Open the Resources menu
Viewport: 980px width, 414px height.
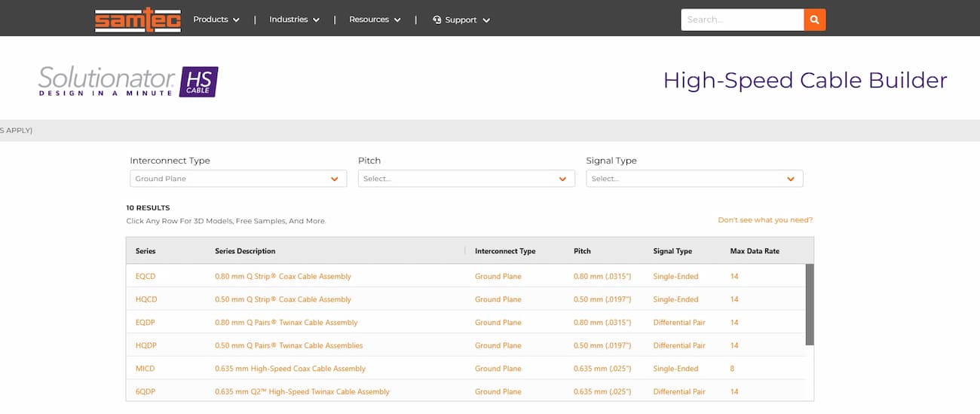point(374,20)
